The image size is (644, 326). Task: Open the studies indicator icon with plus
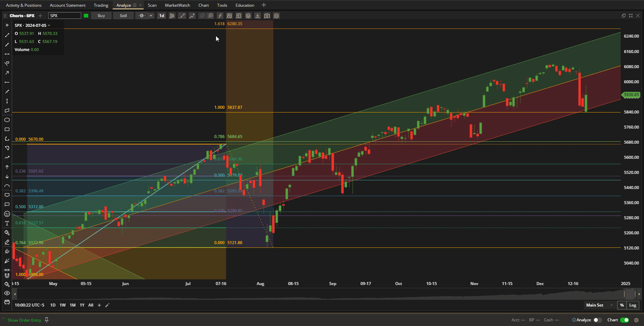[192, 16]
